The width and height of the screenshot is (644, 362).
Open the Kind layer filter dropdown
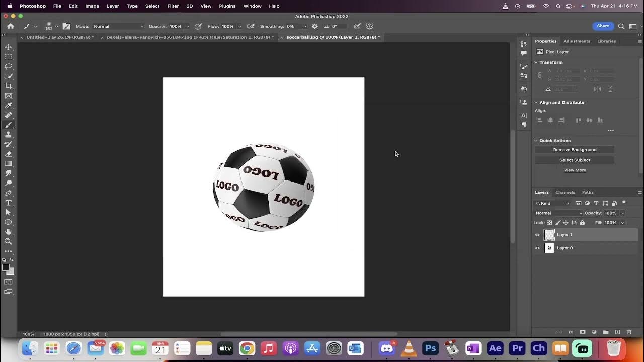coord(552,203)
